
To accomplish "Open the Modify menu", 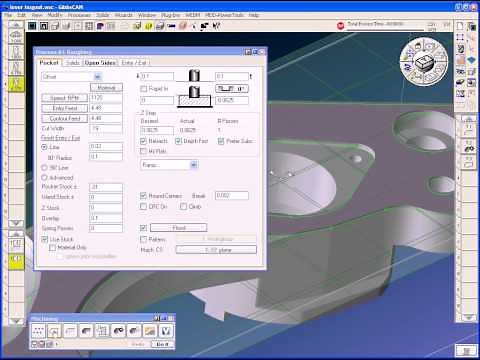I will pos(55,15).
